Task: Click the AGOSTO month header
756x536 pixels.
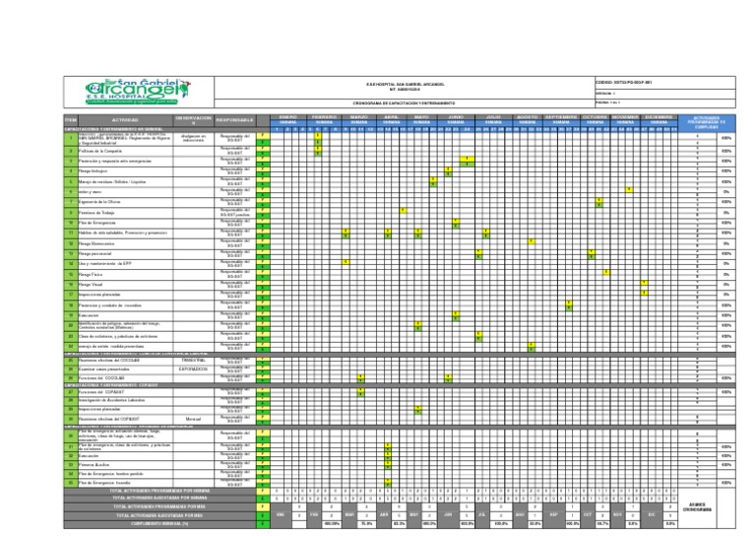Action: [x=528, y=117]
